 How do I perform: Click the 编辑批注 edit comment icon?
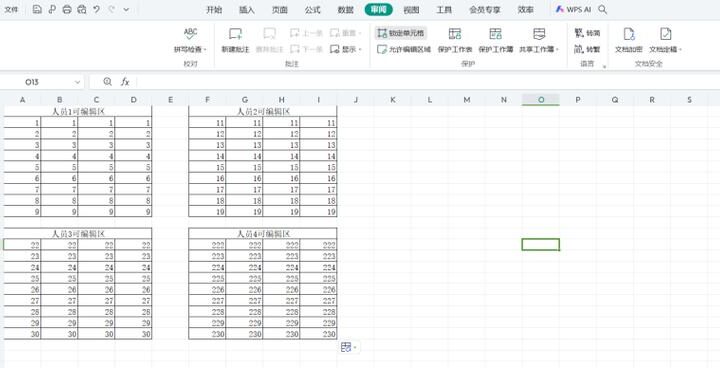click(270, 34)
